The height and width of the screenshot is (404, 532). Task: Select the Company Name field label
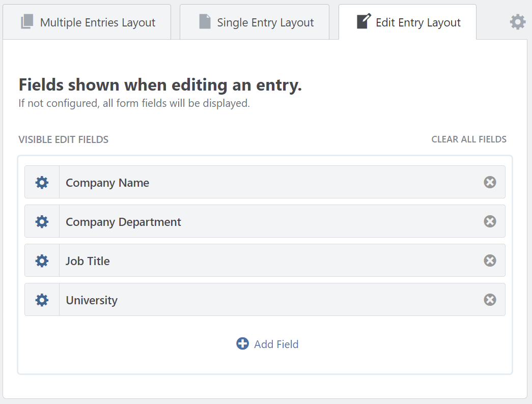point(107,183)
